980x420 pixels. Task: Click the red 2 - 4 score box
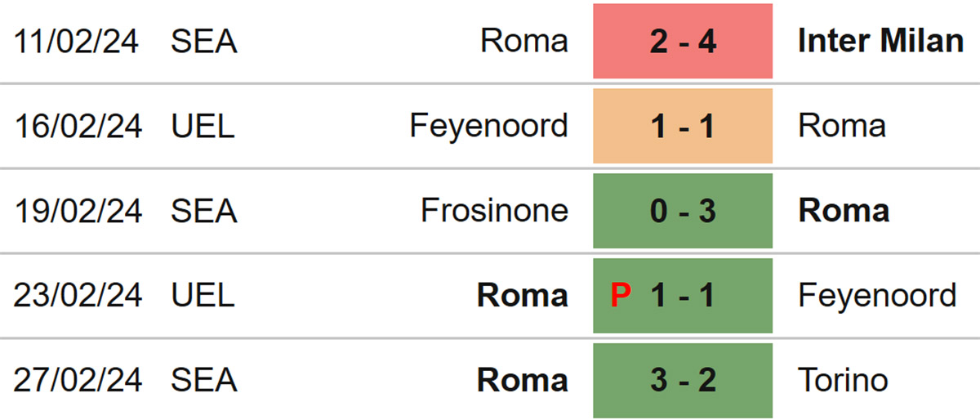(x=683, y=41)
